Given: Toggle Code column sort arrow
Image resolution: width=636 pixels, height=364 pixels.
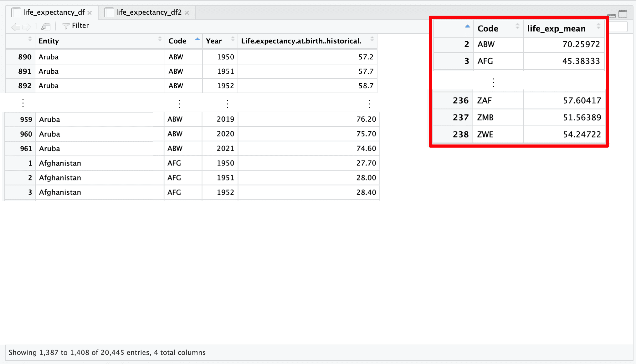Looking at the screenshot, I should [x=197, y=39].
